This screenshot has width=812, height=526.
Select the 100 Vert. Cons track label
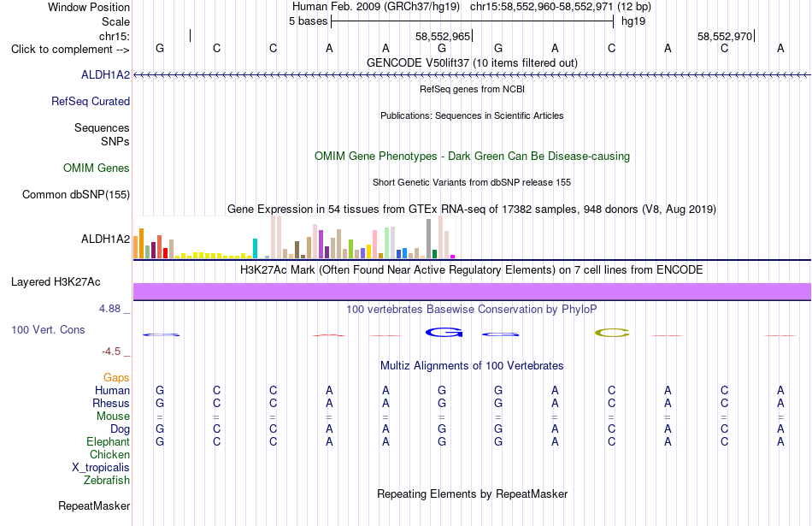48,329
